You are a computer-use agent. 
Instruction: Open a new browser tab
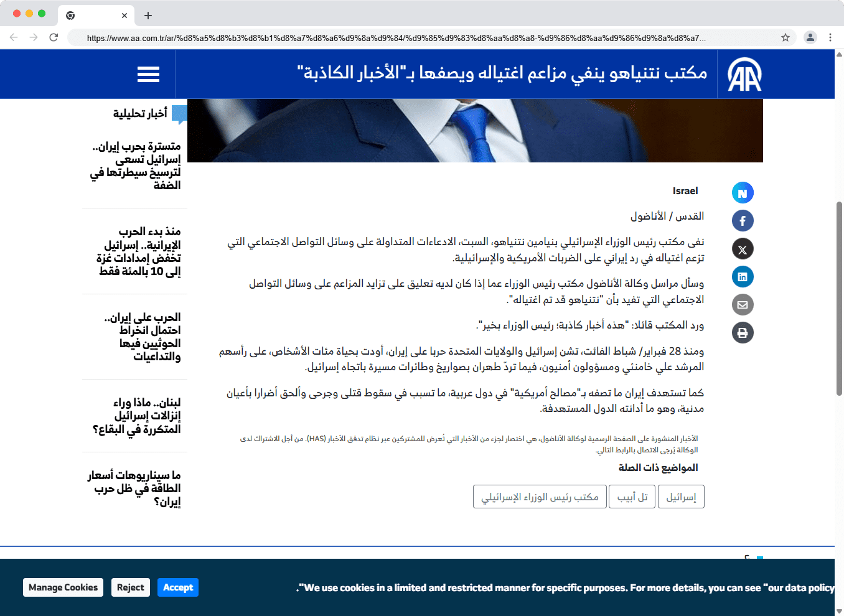[x=148, y=16]
